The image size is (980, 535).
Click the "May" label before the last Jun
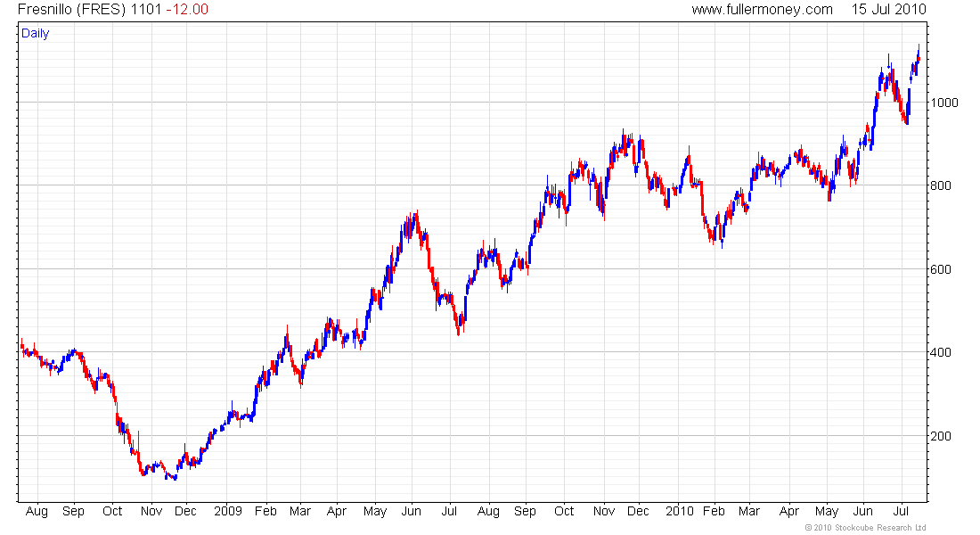826,512
